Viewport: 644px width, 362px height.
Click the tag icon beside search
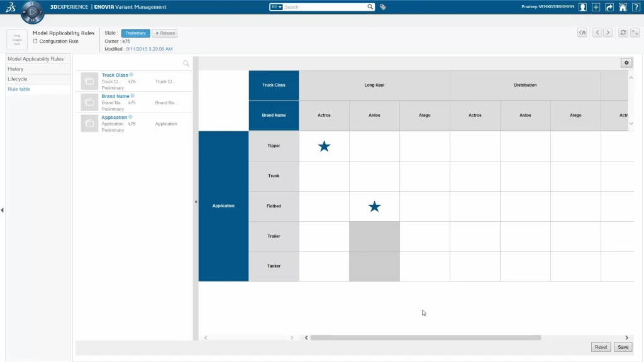(383, 7)
